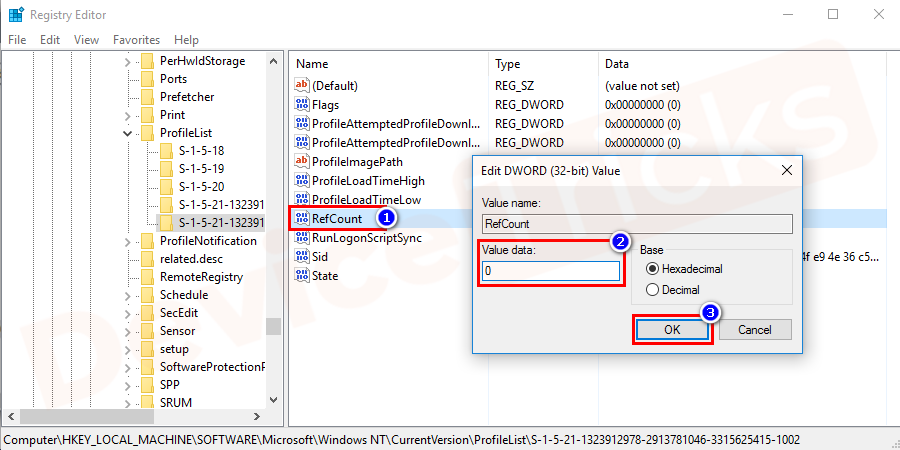
Task: Click the tree pane scroll up arrow
Action: [x=274, y=61]
